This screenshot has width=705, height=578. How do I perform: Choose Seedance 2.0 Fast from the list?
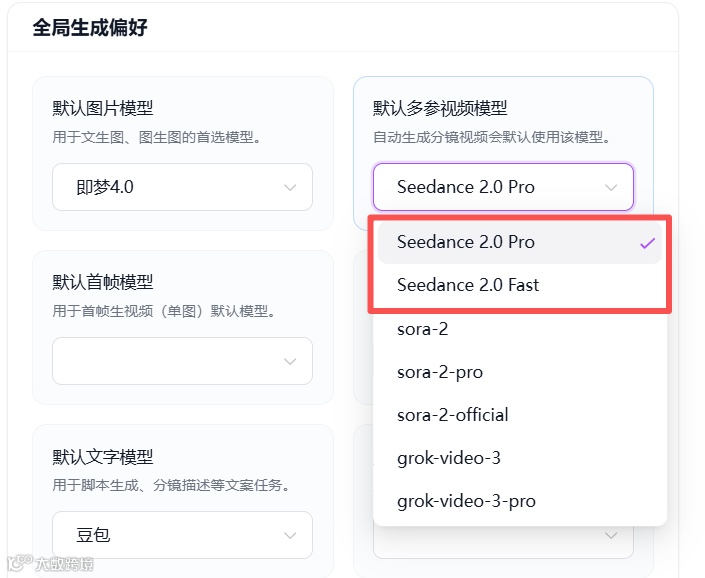pyautogui.click(x=468, y=285)
